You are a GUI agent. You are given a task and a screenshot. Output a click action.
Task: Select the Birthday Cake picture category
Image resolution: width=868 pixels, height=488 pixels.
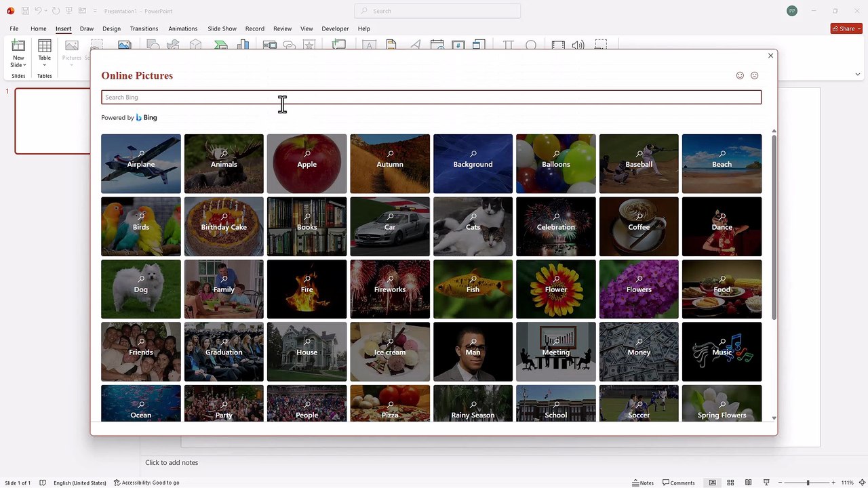[x=224, y=226]
